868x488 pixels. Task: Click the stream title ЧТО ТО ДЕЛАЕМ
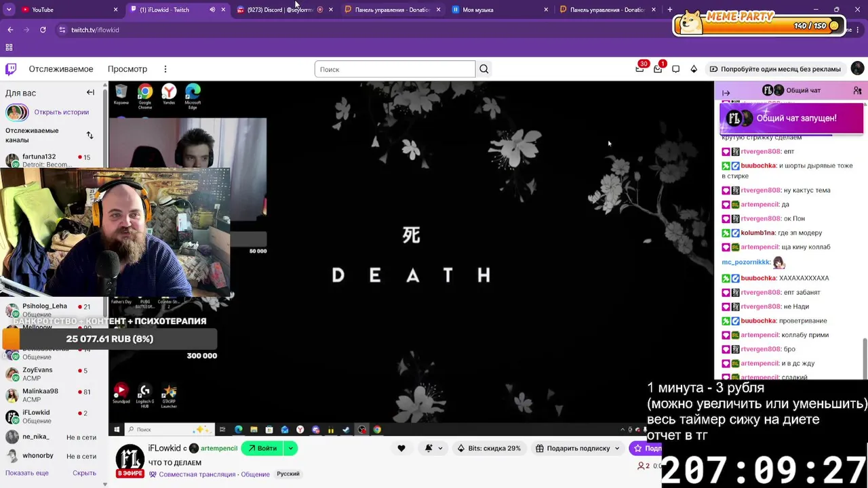(175, 463)
